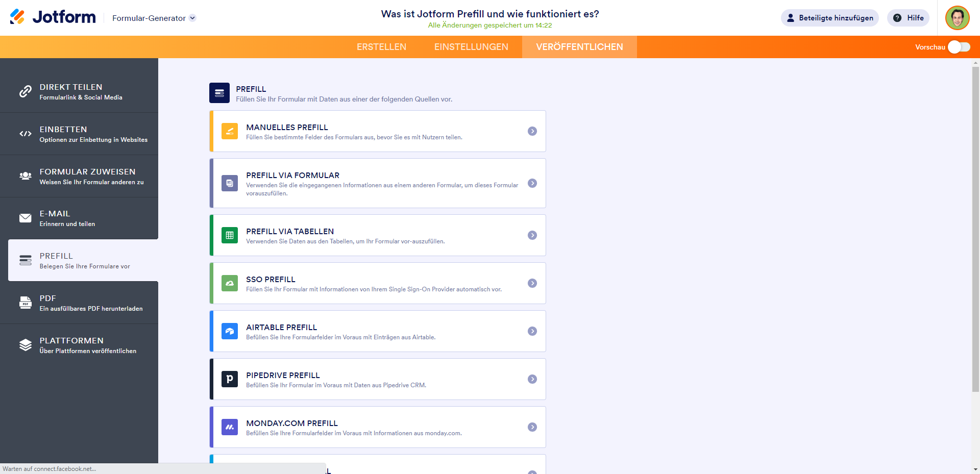Select the Plattformen layers icon
980x474 pixels.
coord(25,345)
